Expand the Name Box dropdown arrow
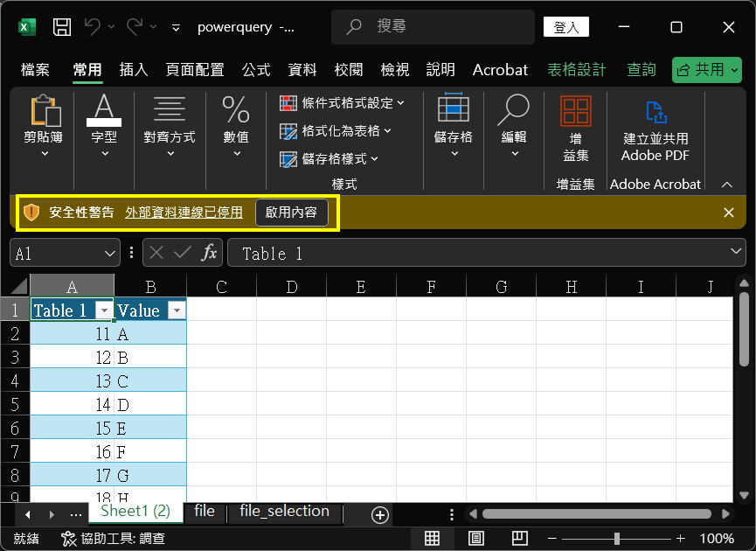Screen dimensions: 756x551 (110, 254)
